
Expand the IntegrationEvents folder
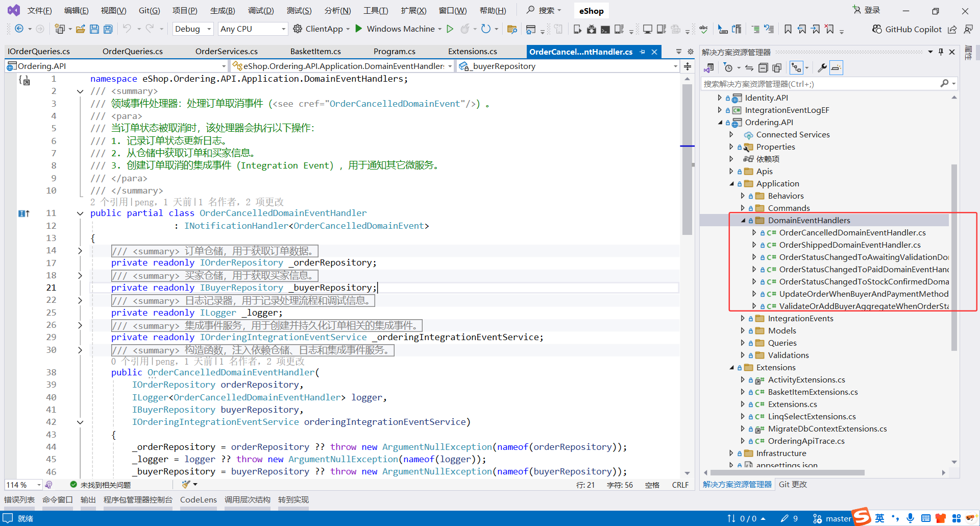[743, 319]
